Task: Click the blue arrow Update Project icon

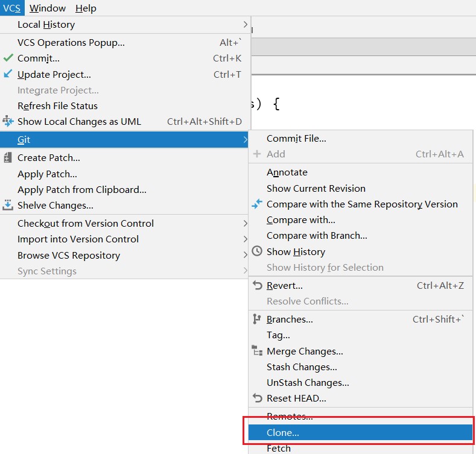Action: [x=8, y=74]
